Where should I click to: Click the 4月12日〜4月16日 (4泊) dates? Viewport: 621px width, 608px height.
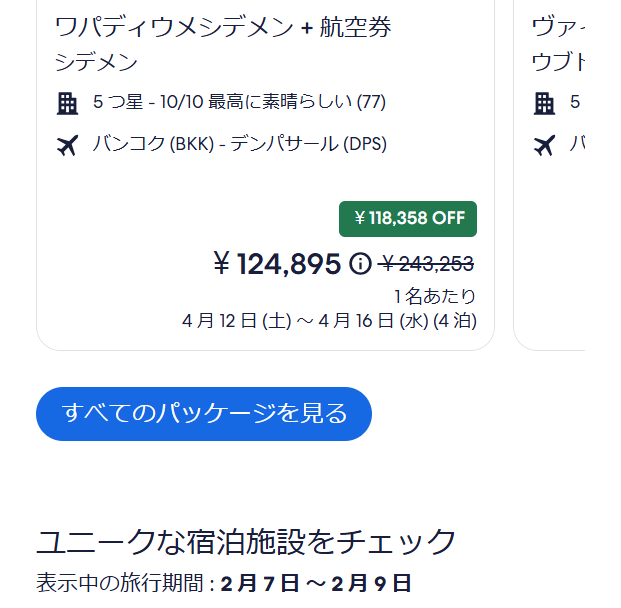point(329,321)
